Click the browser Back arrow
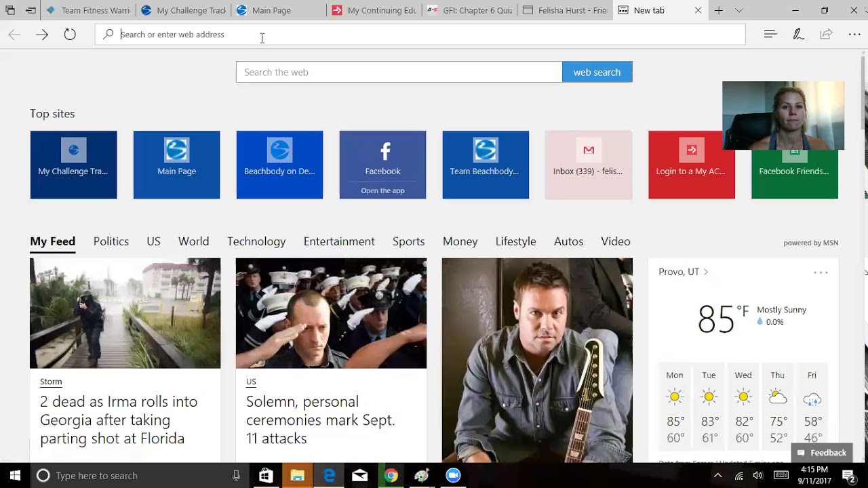Screen dimensions: 868x488 [x=14, y=35]
